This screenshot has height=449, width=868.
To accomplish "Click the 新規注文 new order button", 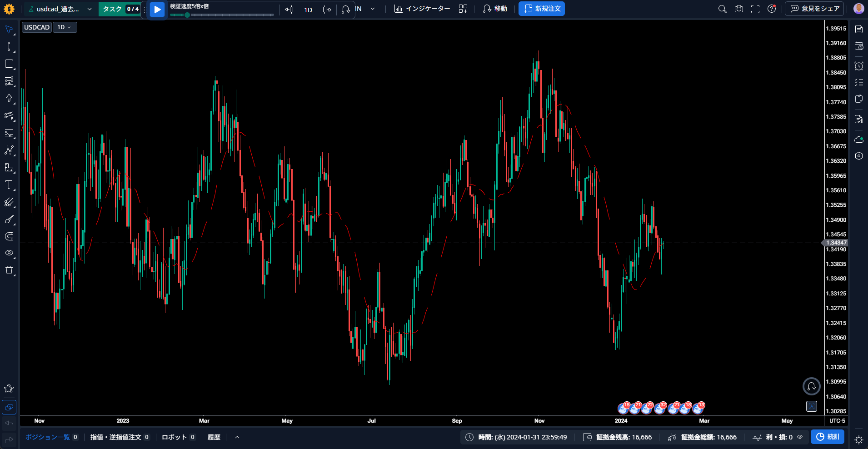I will [542, 9].
